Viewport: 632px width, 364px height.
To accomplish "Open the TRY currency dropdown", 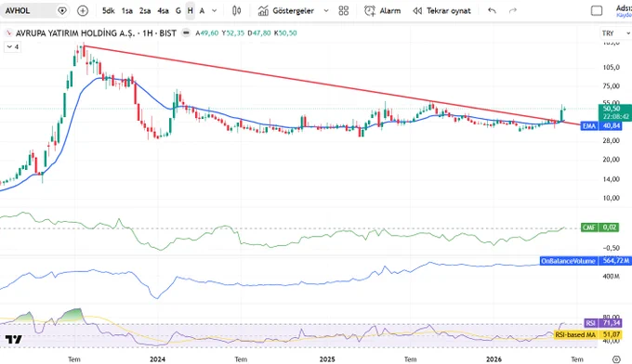I will point(615,33).
